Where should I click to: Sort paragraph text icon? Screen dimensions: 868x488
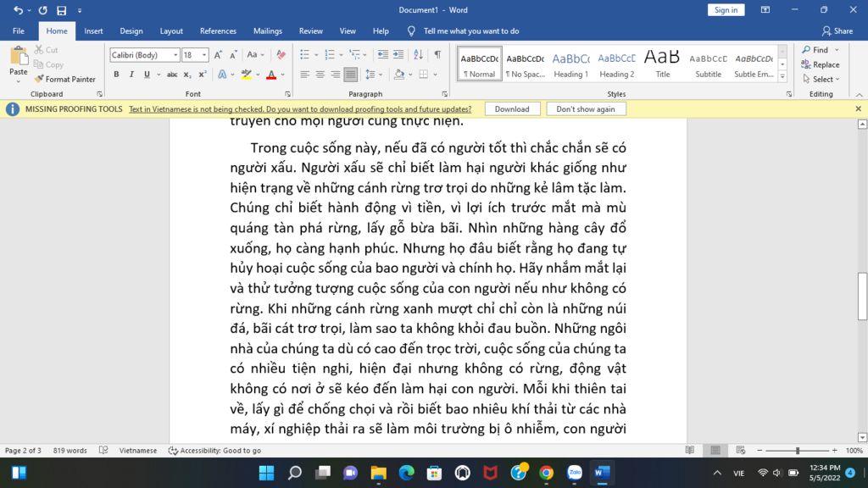coord(419,54)
